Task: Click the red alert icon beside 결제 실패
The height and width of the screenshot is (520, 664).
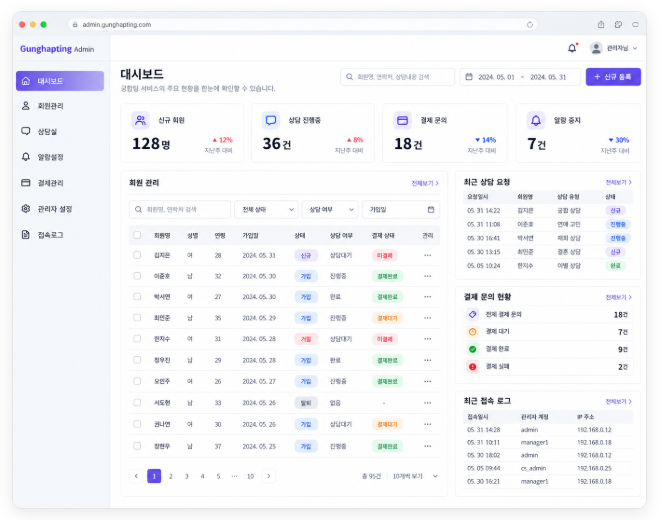Action: (x=473, y=366)
